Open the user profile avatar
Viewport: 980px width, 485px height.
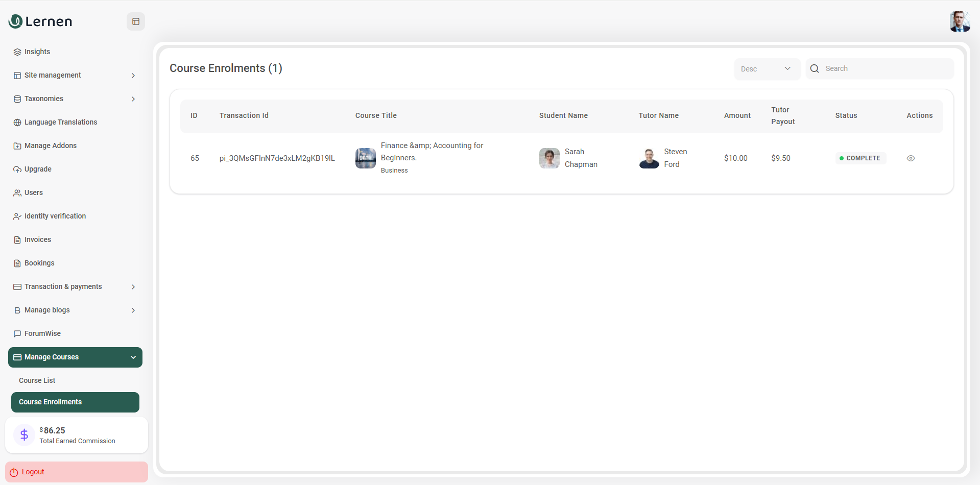(x=959, y=21)
